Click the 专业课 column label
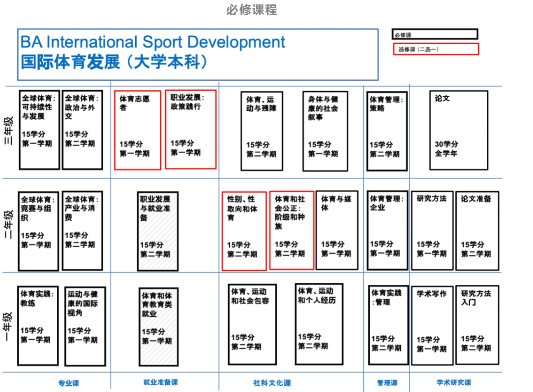 (68, 383)
